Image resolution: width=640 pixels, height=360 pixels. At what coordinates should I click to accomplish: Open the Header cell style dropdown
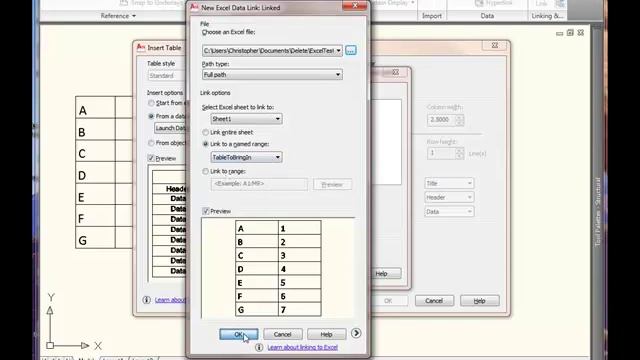point(449,198)
